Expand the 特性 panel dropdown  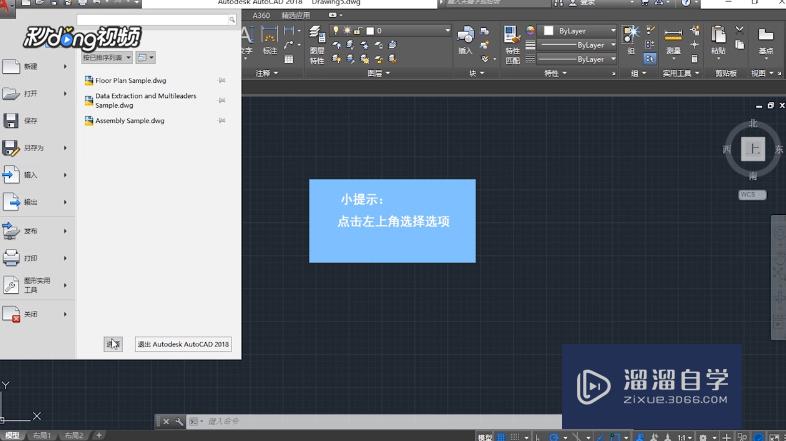point(555,73)
